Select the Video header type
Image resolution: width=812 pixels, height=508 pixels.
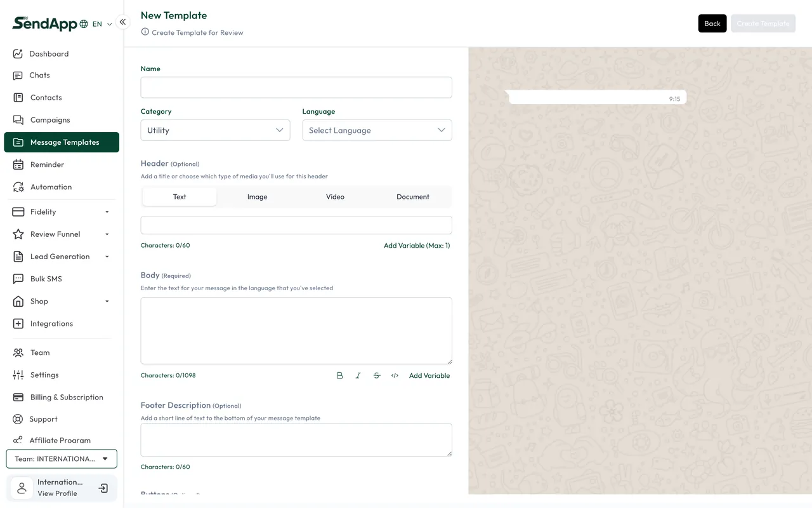[x=335, y=197]
